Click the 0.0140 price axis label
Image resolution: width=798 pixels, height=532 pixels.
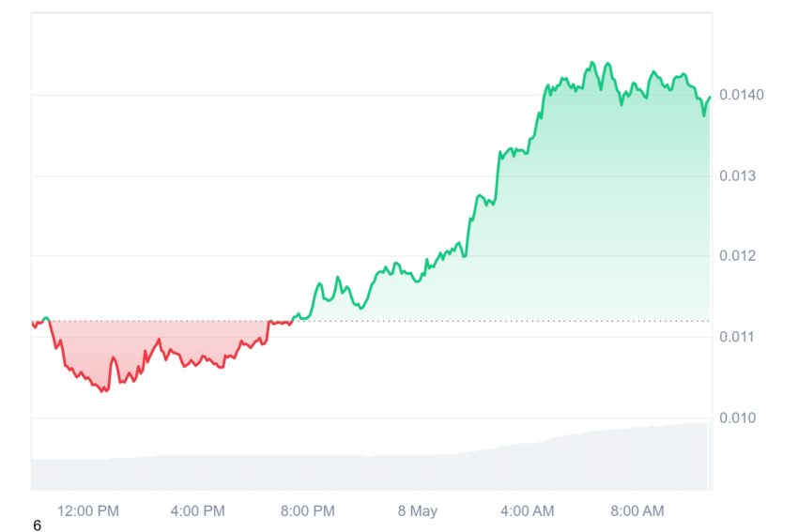click(742, 95)
